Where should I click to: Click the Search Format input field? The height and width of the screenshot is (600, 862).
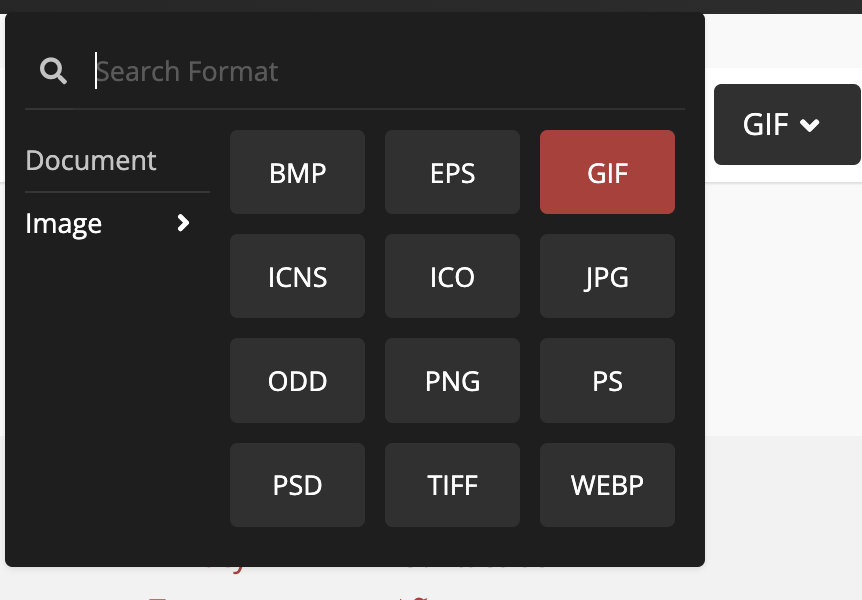pos(380,71)
